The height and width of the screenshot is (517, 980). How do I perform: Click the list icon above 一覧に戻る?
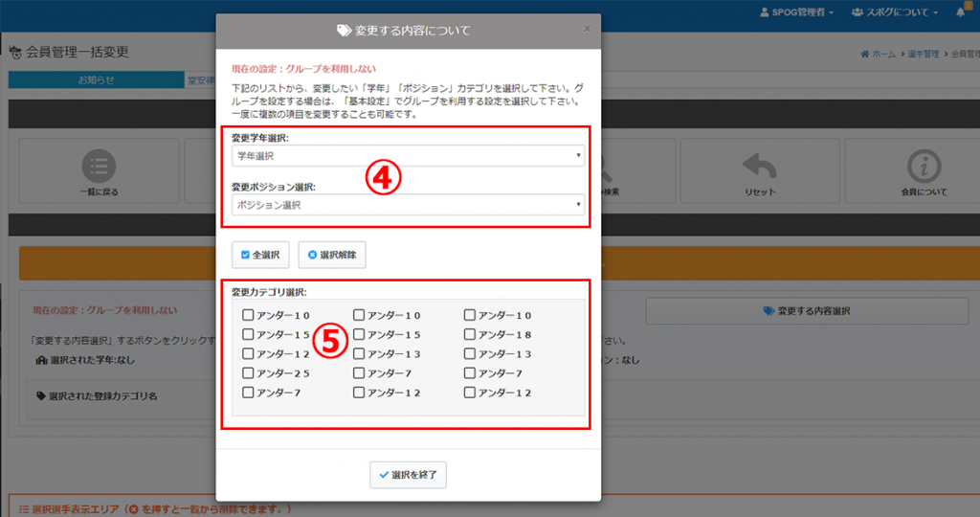[x=100, y=166]
